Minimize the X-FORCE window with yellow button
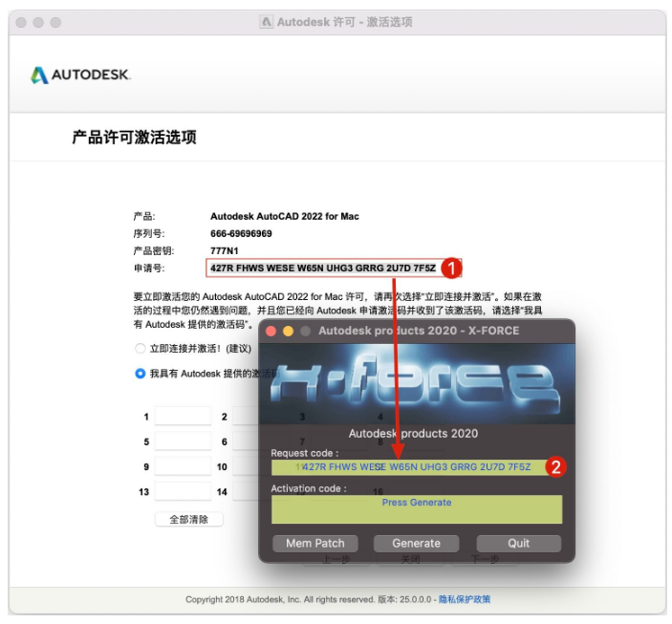This screenshot has width=672, height=624. coord(288,331)
